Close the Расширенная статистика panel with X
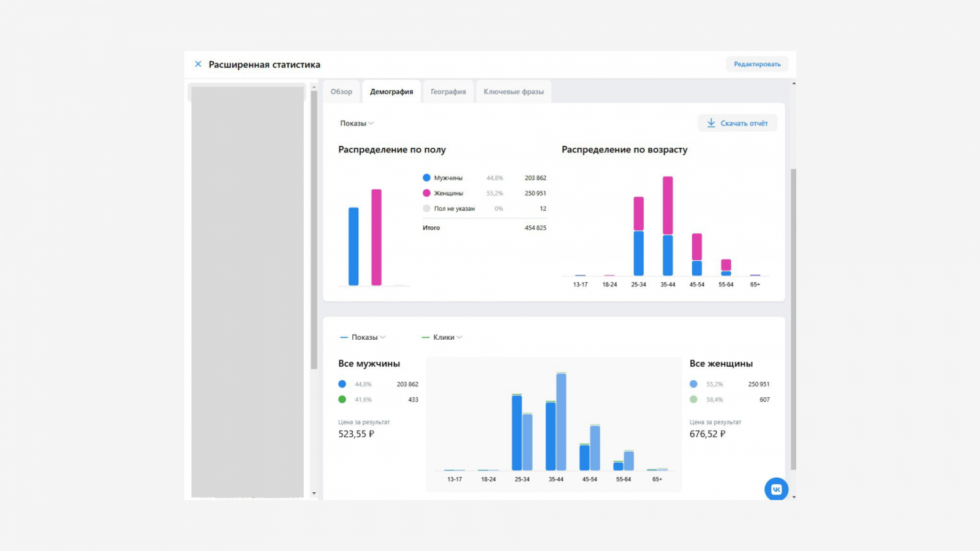980x551 pixels. pos(198,64)
